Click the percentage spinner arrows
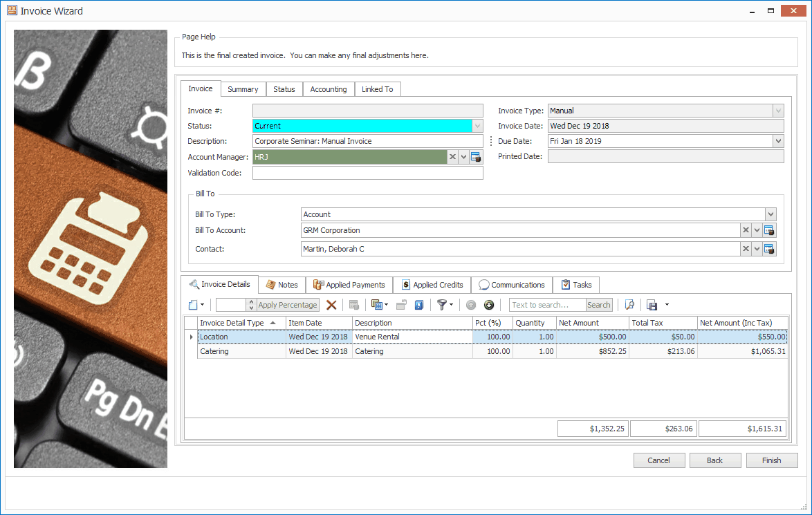812x515 pixels. pos(251,305)
